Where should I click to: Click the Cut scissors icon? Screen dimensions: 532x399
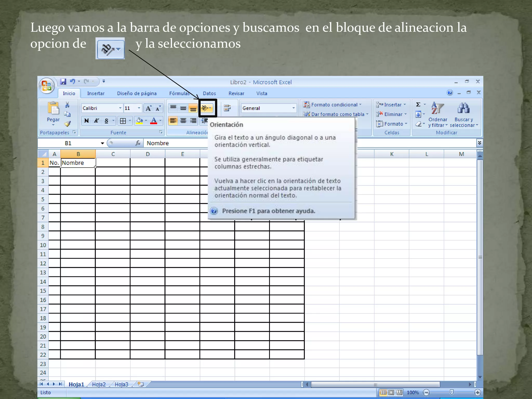pyautogui.click(x=67, y=105)
